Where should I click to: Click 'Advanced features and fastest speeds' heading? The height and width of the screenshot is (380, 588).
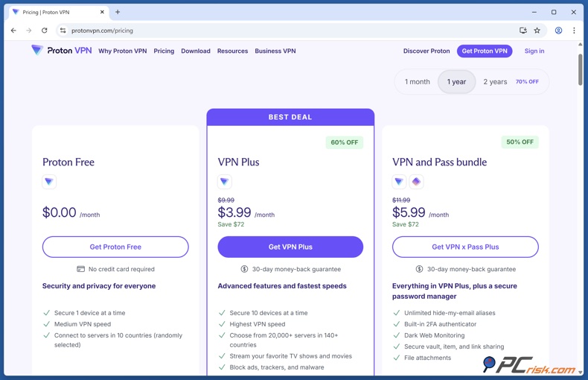pyautogui.click(x=282, y=286)
